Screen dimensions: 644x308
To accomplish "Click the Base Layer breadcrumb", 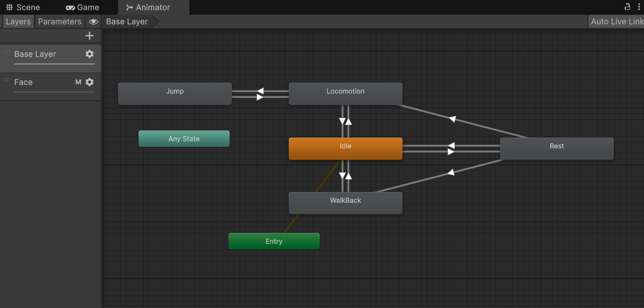I will pos(127,21).
